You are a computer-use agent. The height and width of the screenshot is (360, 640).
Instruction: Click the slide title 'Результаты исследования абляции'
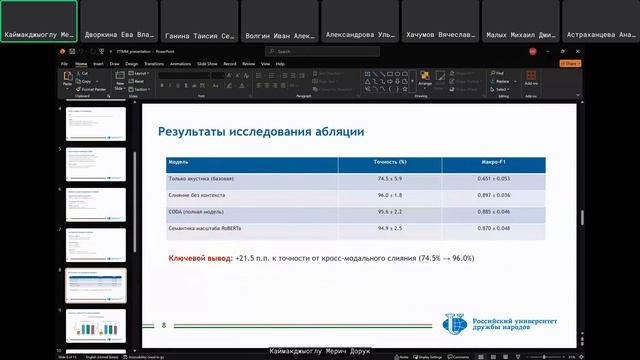click(261, 132)
